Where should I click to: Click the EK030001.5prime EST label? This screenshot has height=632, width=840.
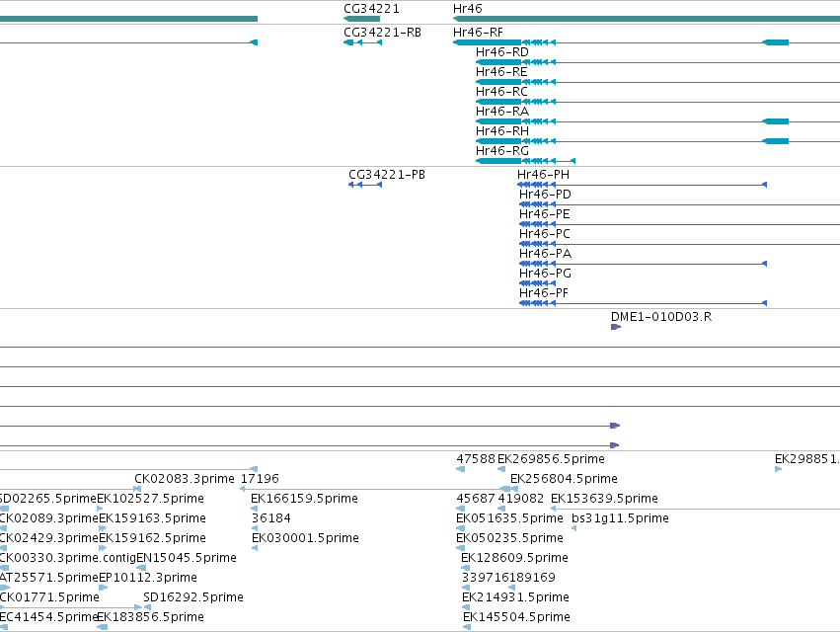(305, 538)
